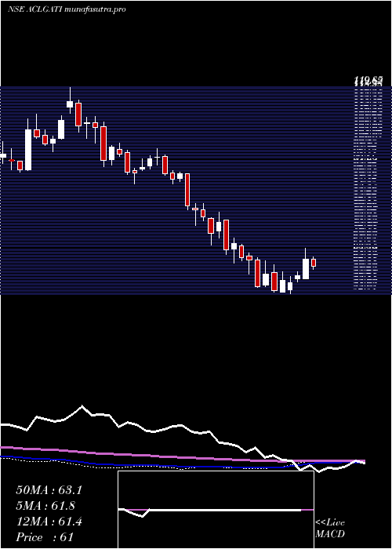392x549 pixels.
Task: Click the price axis labels at top right
Action: [368, 82]
